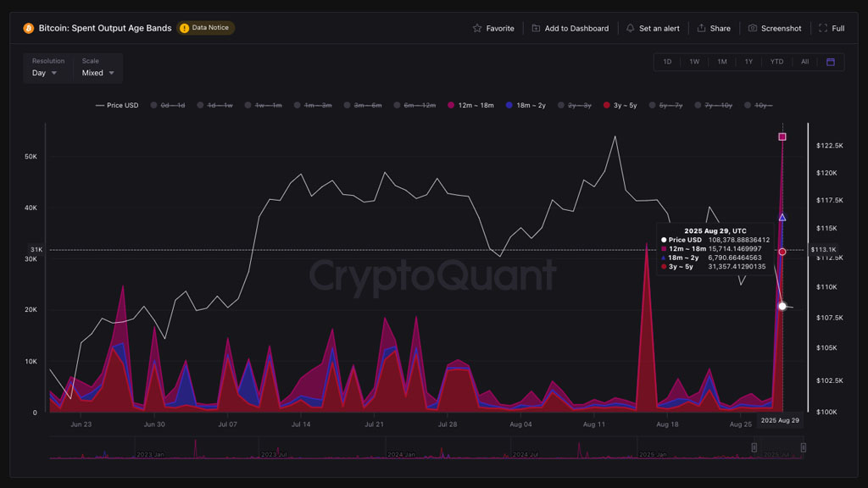Click the left handle of range navigator

[x=754, y=447]
